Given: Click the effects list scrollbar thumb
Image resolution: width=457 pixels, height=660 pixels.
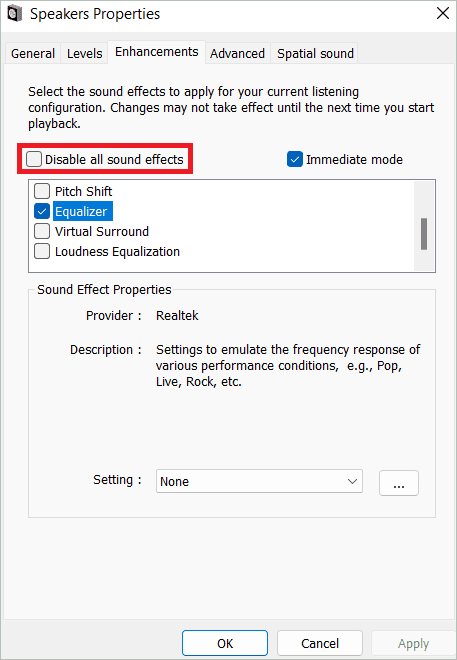Looking at the screenshot, I should coord(424,234).
